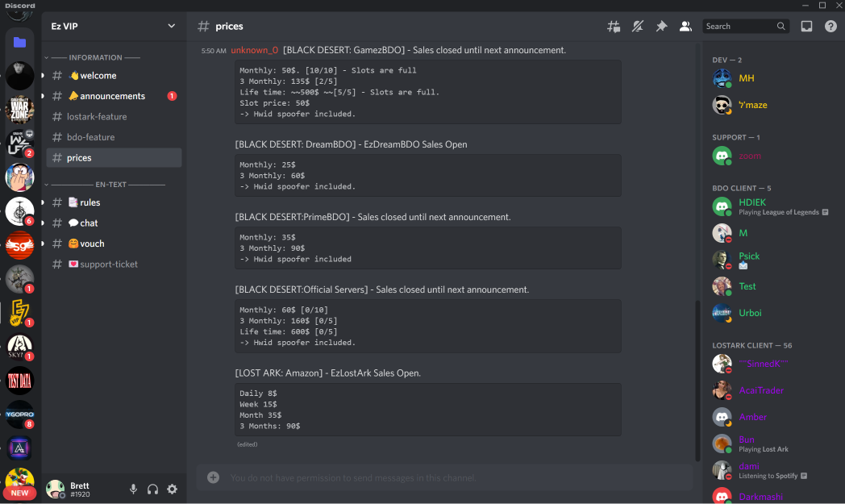Image resolution: width=845 pixels, height=504 pixels.
Task: Collapse the EN-TEXT category
Action: 105,185
